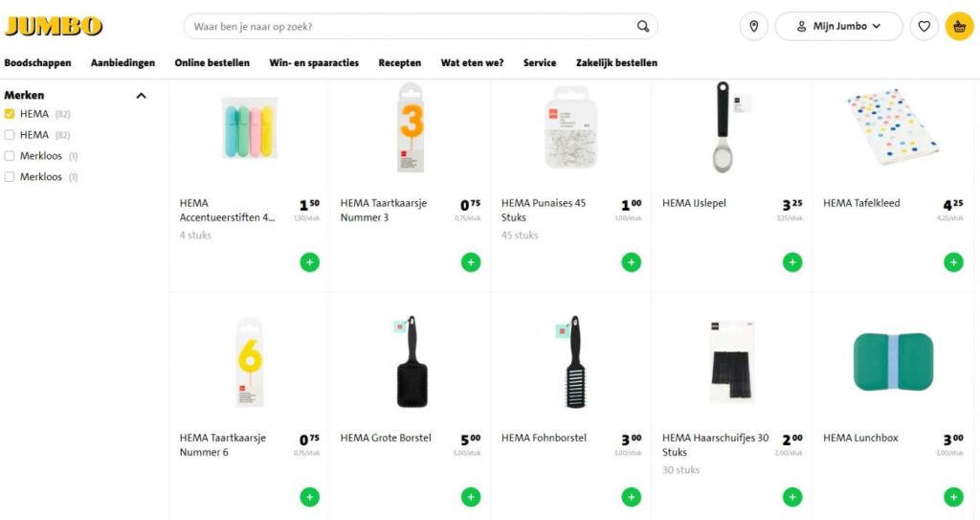Open the Recepten menu item
Image resolution: width=980 pixels, height=520 pixels.
399,62
